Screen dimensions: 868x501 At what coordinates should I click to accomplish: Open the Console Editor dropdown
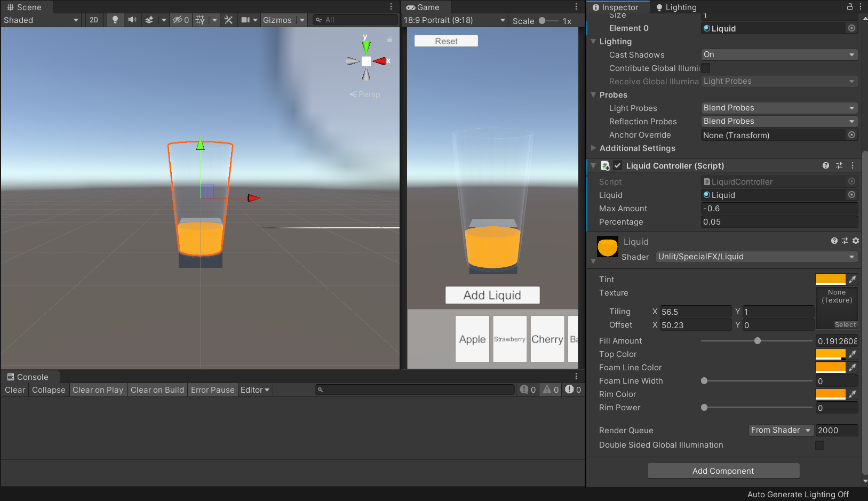coord(255,389)
